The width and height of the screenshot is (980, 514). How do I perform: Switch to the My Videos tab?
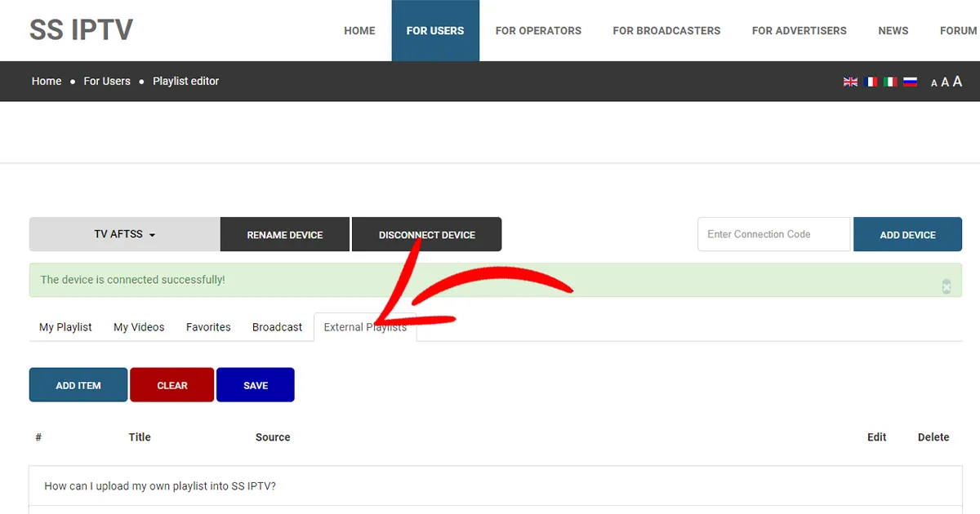click(139, 327)
